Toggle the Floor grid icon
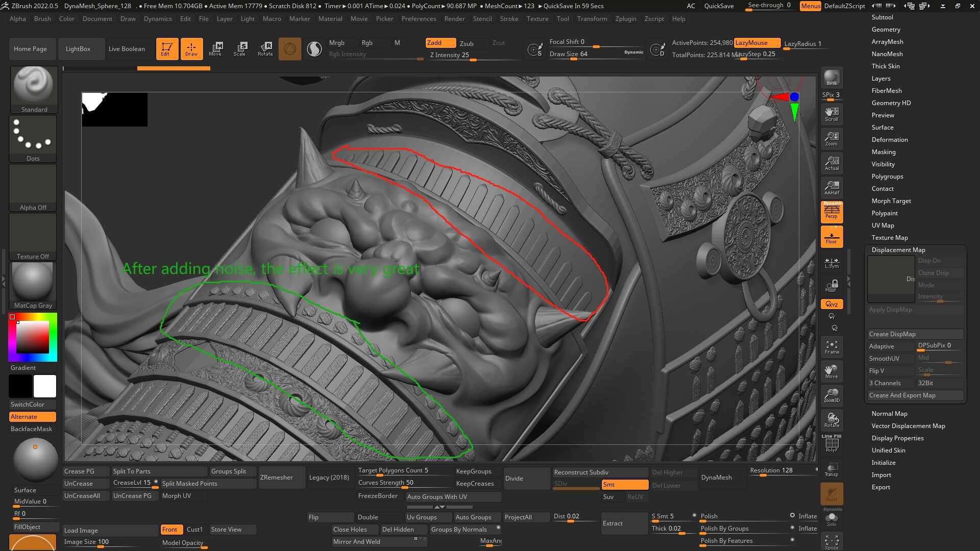This screenshot has height=551, width=980. pos(831,237)
